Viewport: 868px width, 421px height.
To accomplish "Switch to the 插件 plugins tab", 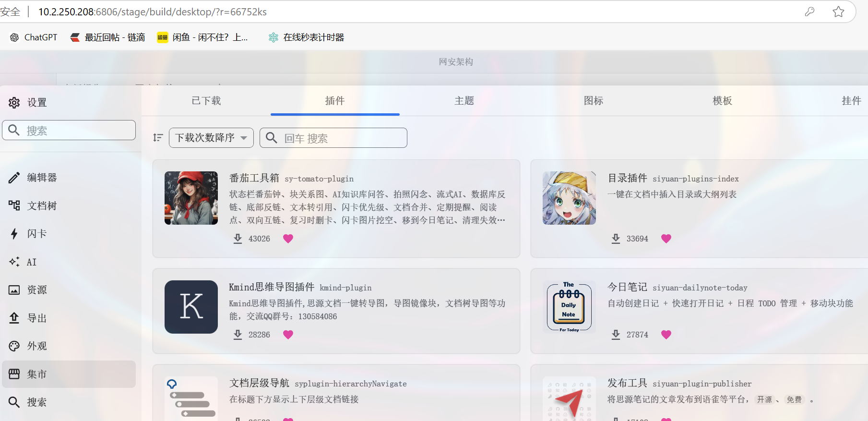I will pos(335,101).
